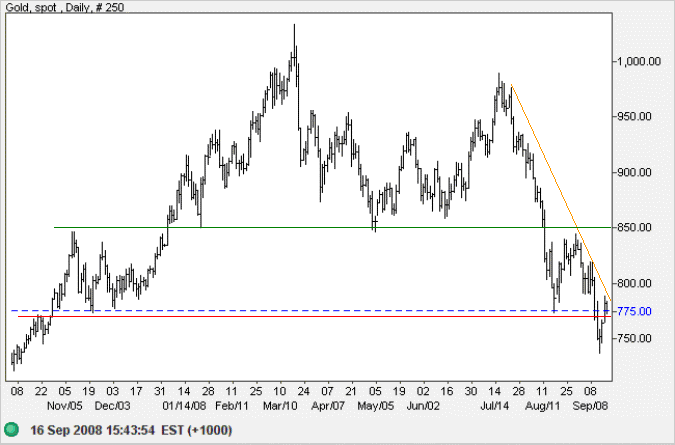Click the Jun/02 date axis label
675x445 pixels.
coord(423,405)
